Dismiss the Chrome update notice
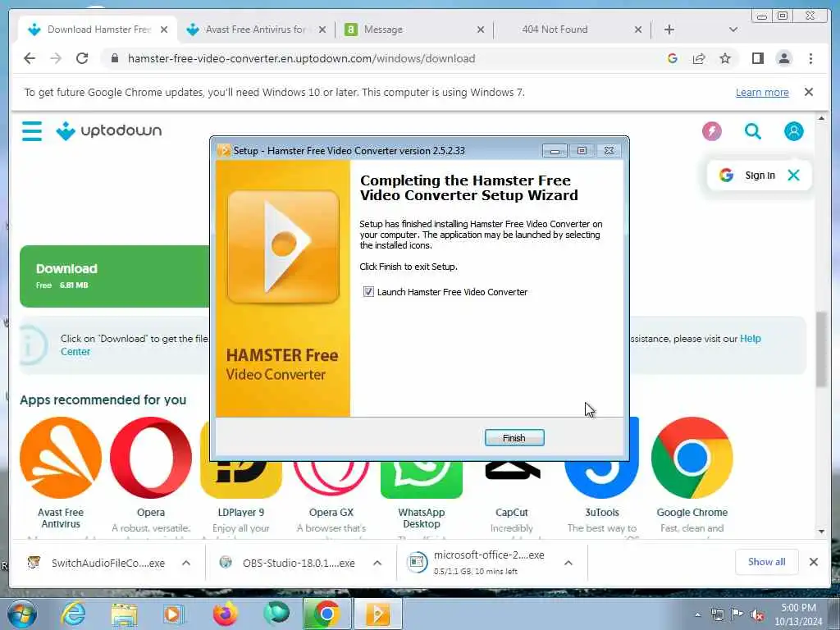Screen dimensions: 840x630 [808, 92]
